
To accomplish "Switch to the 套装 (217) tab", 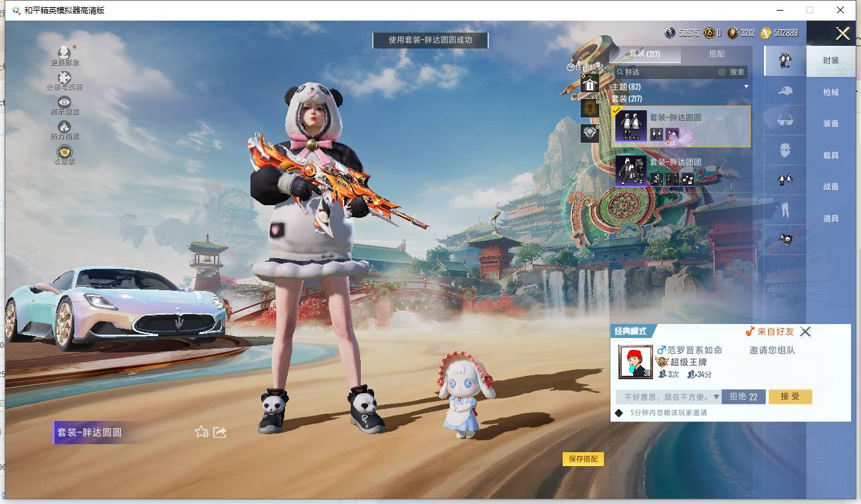I will coord(644,54).
